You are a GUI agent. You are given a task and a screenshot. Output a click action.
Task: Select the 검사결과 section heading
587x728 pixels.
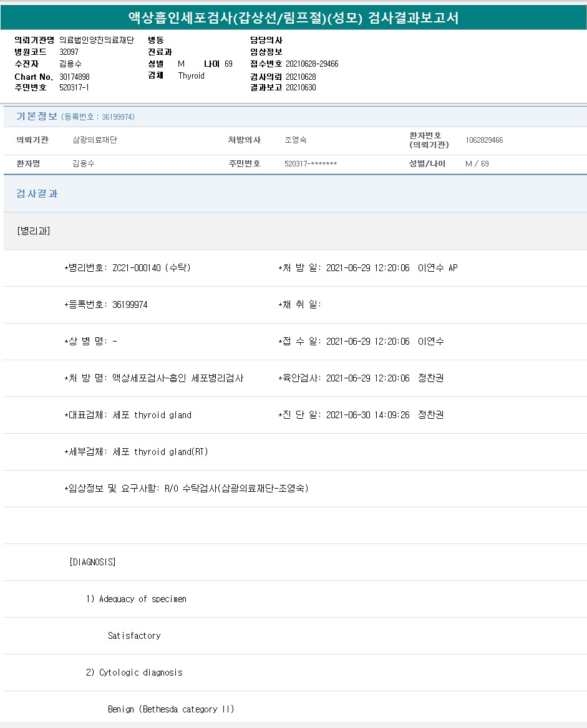(x=37, y=194)
